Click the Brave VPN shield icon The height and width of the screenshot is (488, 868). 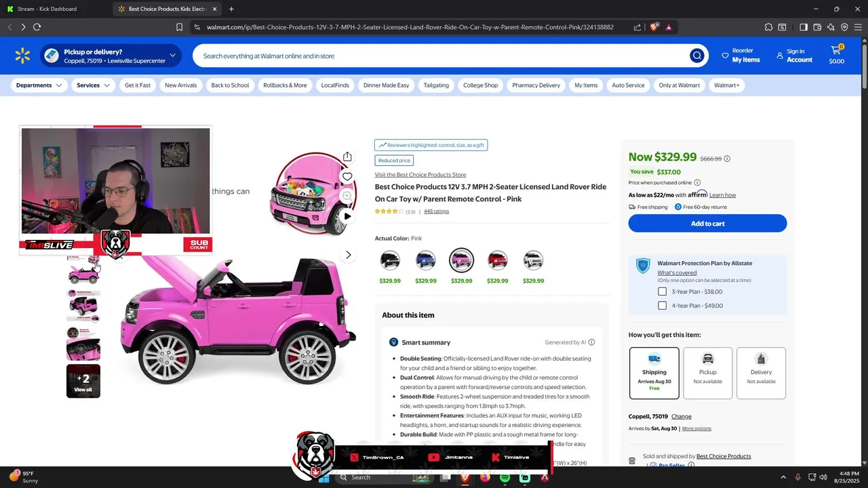844,27
